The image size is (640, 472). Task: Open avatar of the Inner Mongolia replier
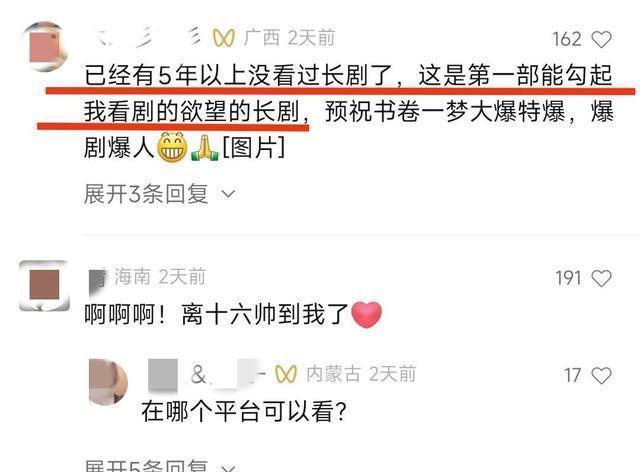[108, 382]
